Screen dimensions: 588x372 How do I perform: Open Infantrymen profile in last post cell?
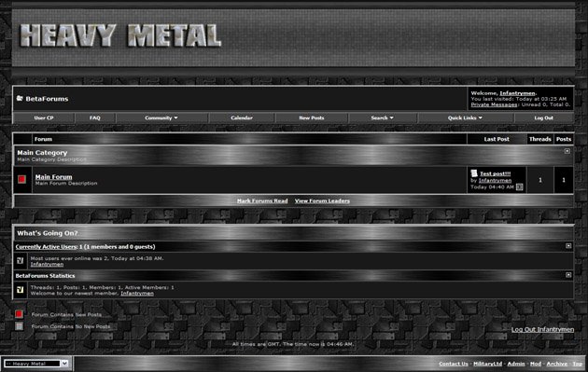click(495, 180)
